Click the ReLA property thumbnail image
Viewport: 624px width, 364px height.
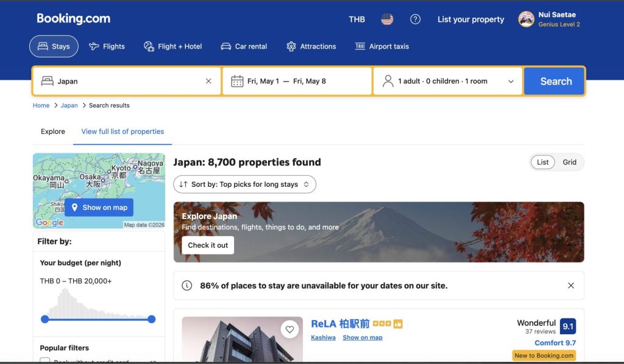[x=242, y=341]
